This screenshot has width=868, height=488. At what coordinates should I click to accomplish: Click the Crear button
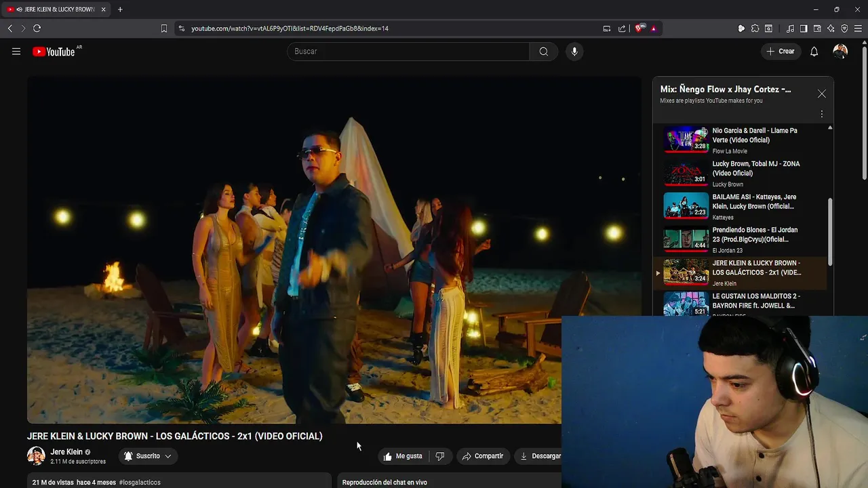point(781,52)
